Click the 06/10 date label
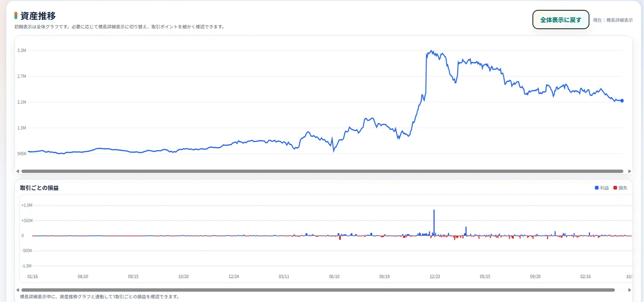Viewport: 644px width, 302px height. 334,277
